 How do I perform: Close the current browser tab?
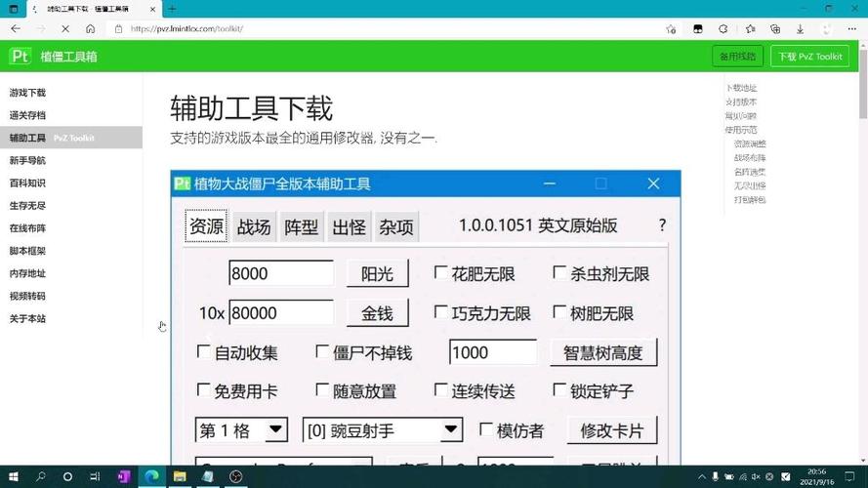point(152,9)
